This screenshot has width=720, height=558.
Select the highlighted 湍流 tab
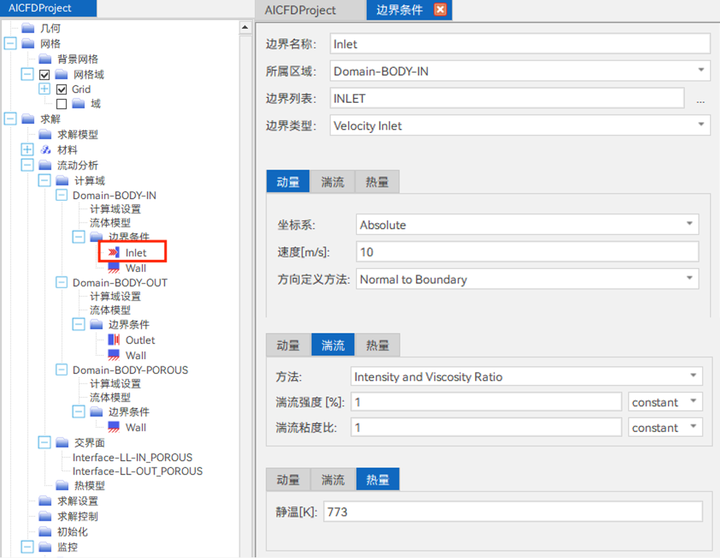333,345
